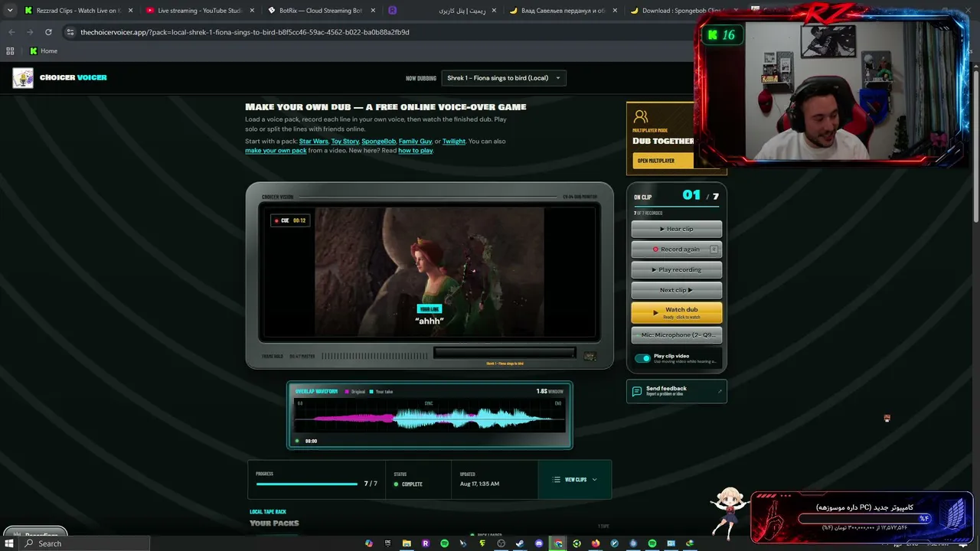
Task: Click the browser Back arrow
Action: [x=11, y=32]
